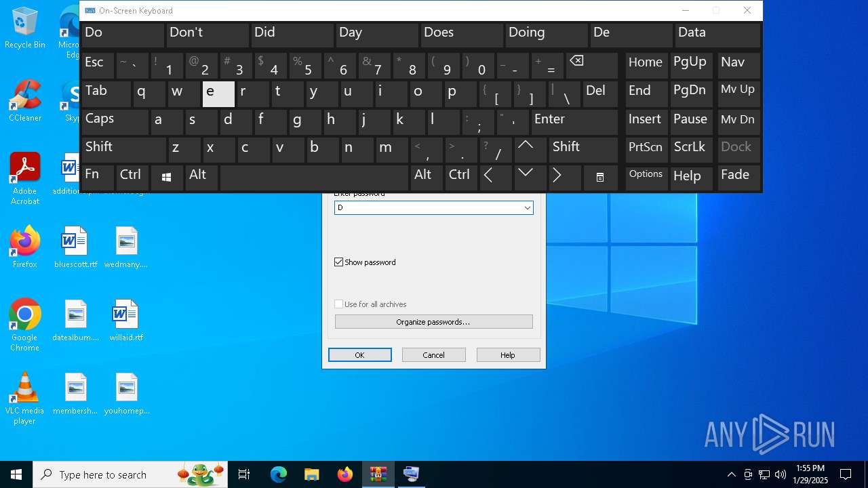Select the bluescott.rtf desktop file
This screenshot has width=868, height=488.
point(75,247)
